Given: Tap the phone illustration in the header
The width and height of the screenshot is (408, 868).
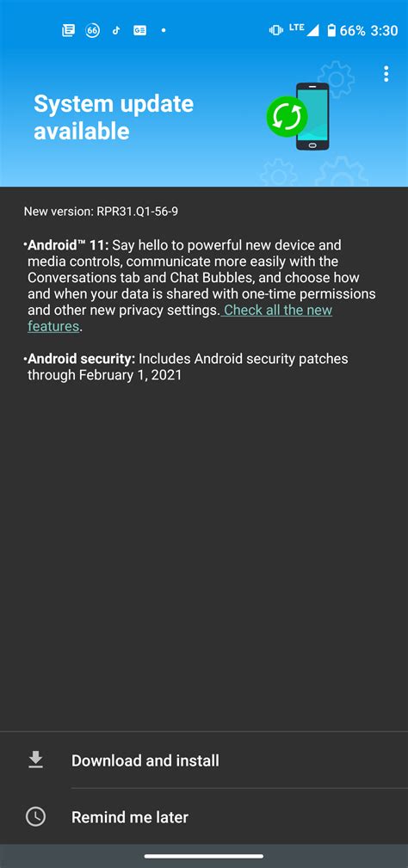Looking at the screenshot, I should (x=312, y=116).
